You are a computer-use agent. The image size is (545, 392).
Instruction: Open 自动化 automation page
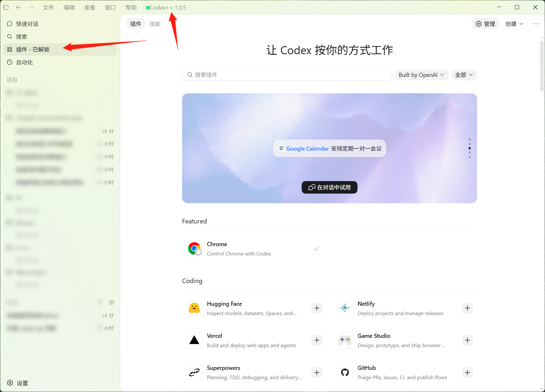(60, 62)
